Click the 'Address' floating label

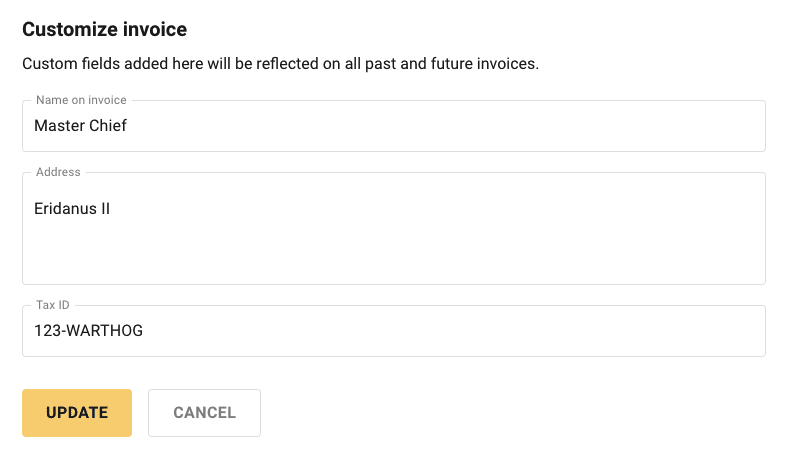[x=58, y=172]
